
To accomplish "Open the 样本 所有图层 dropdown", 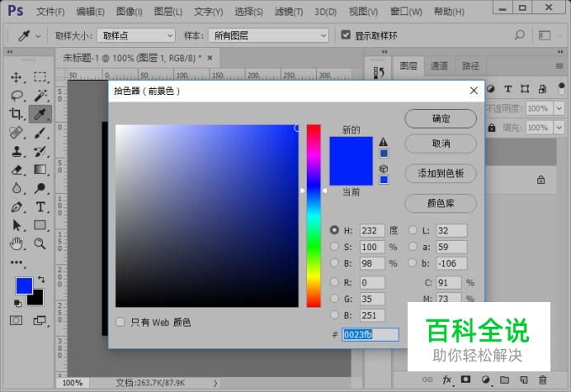I will [269, 35].
